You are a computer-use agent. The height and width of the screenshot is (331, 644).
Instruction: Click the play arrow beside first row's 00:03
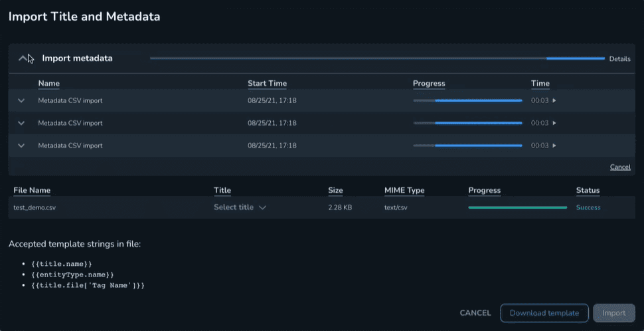tap(554, 100)
